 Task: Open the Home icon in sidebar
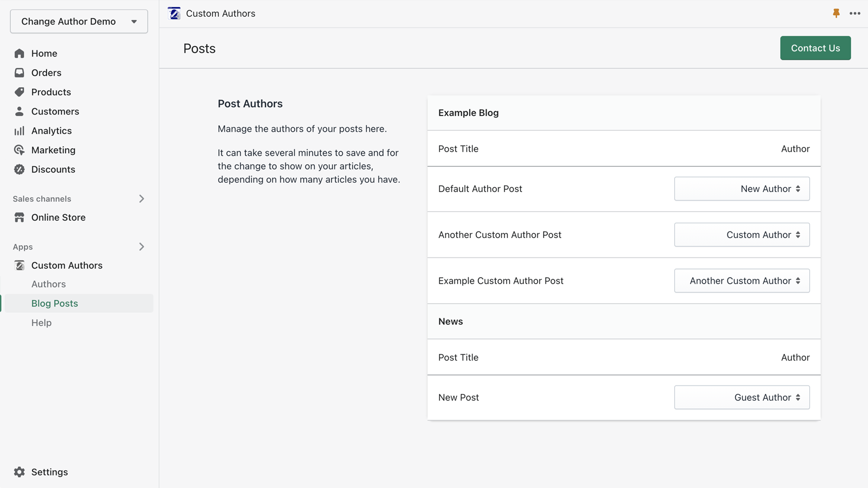(20, 53)
